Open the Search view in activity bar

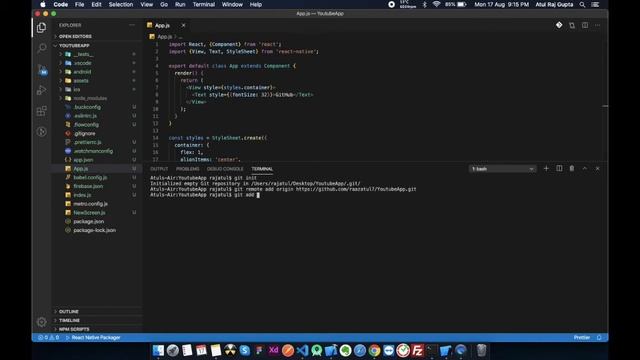click(41, 48)
